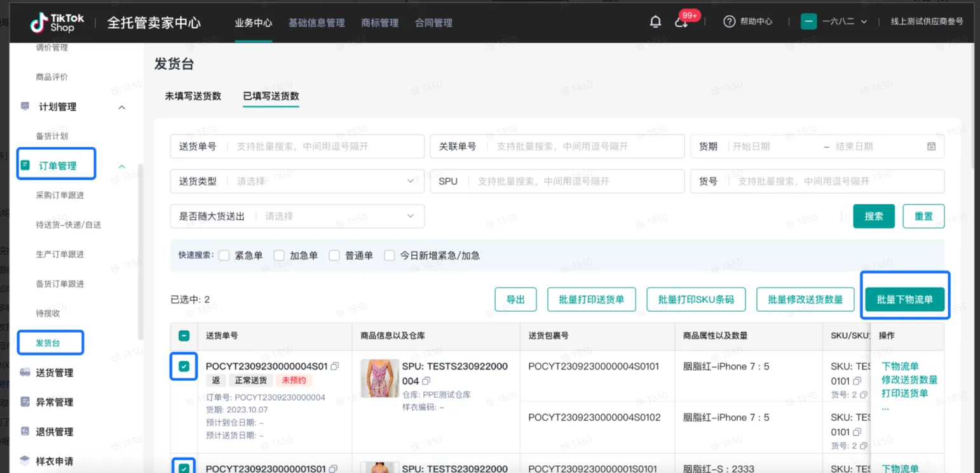Click the 搜索 button
Viewport: 980px width, 473px height.
click(x=874, y=217)
